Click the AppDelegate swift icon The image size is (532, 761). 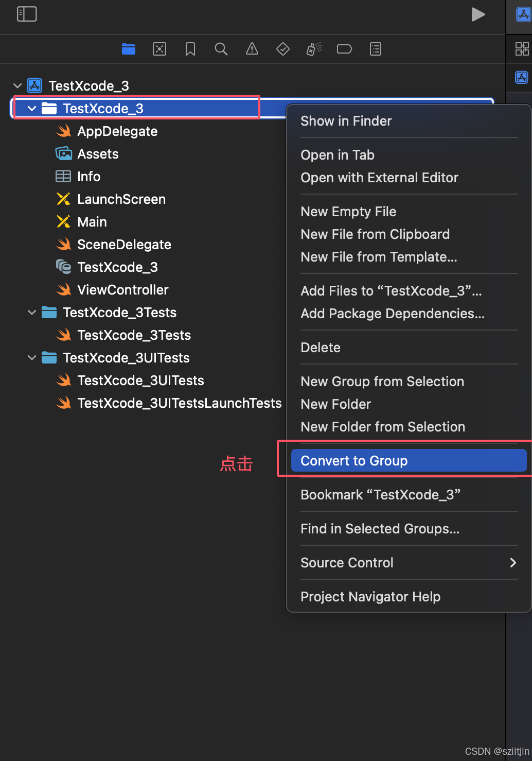click(63, 131)
